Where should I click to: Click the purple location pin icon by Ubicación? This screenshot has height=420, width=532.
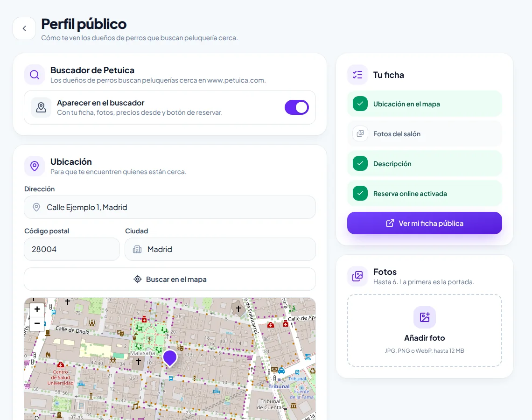(35, 166)
